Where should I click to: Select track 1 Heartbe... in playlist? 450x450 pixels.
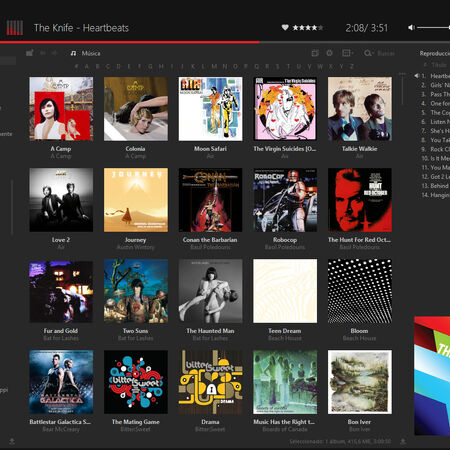point(432,76)
